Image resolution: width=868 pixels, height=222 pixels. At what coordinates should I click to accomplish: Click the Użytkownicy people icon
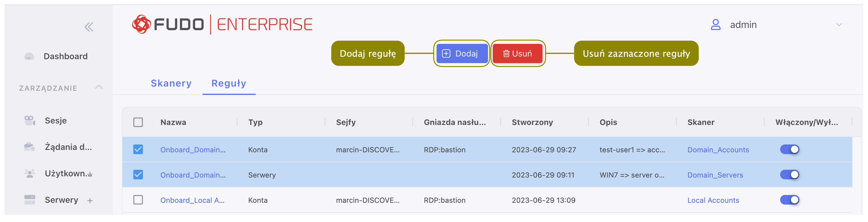30,174
